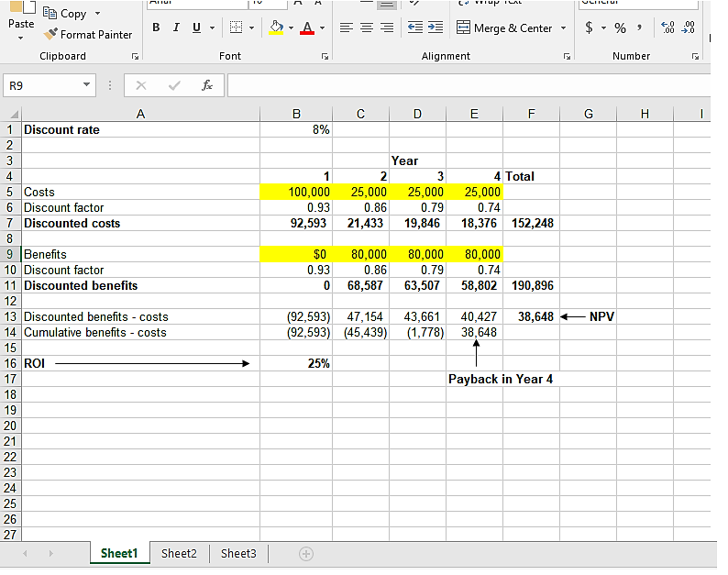Apply the red Font Color
728x575 pixels.
[307, 28]
